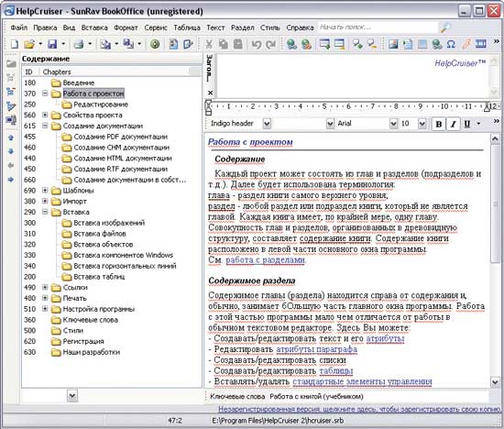Click the Redo arrow icon
The width and height of the screenshot is (504, 429).
(271, 44)
